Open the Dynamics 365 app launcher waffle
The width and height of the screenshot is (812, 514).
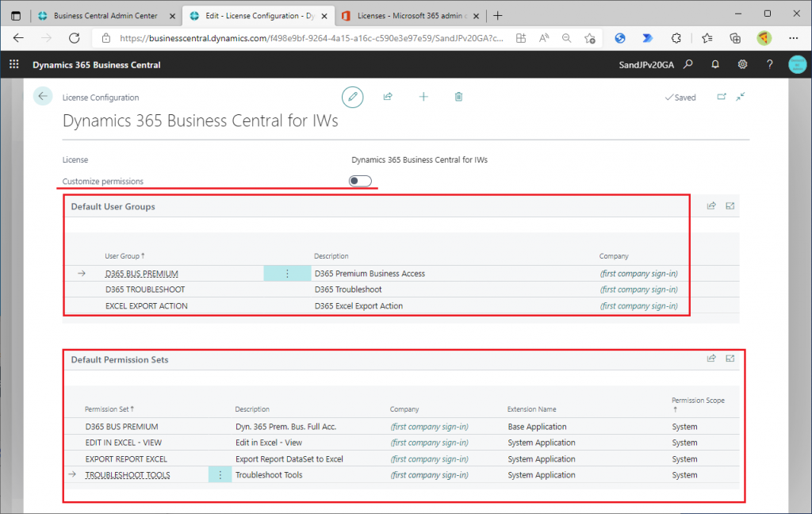pyautogui.click(x=14, y=64)
